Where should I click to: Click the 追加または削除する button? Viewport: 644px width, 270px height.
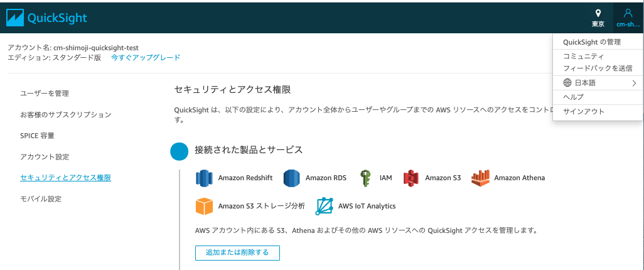237,252
